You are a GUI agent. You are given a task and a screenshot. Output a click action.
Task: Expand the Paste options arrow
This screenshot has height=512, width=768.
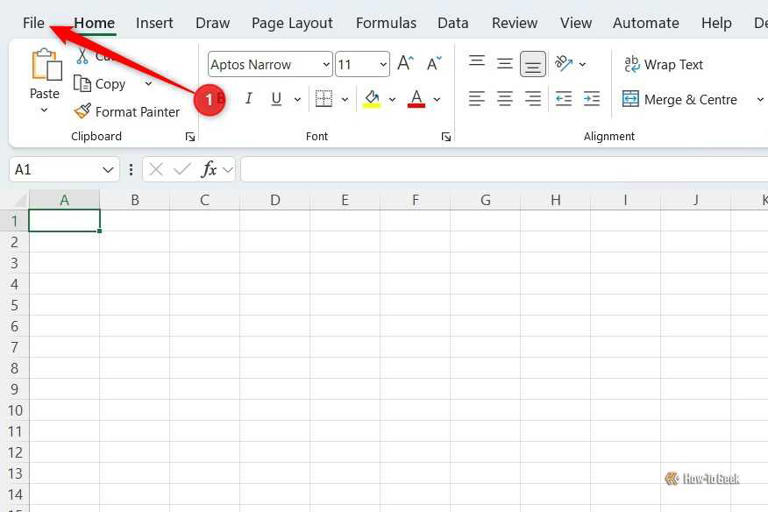(x=44, y=110)
